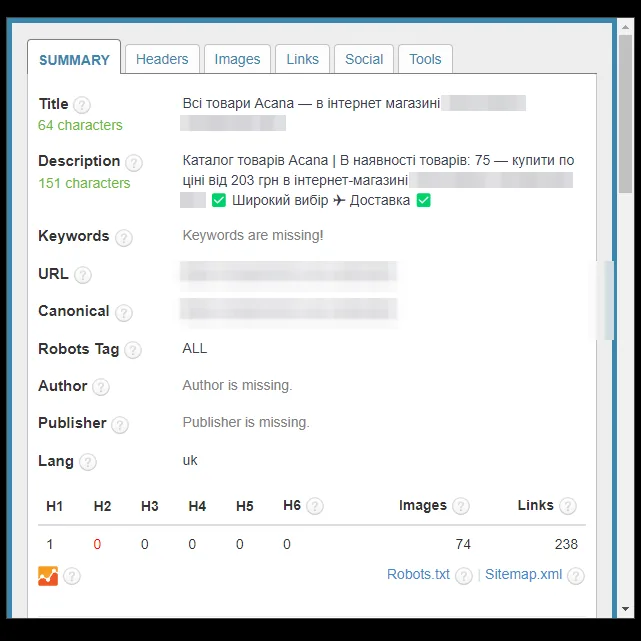This screenshot has height=641, width=641.
Task: Click the help icon next to Publisher
Action: click(120, 425)
